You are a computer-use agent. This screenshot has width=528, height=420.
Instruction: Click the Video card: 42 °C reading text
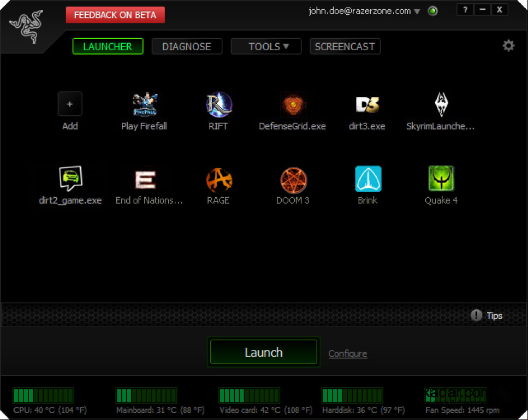click(266, 410)
